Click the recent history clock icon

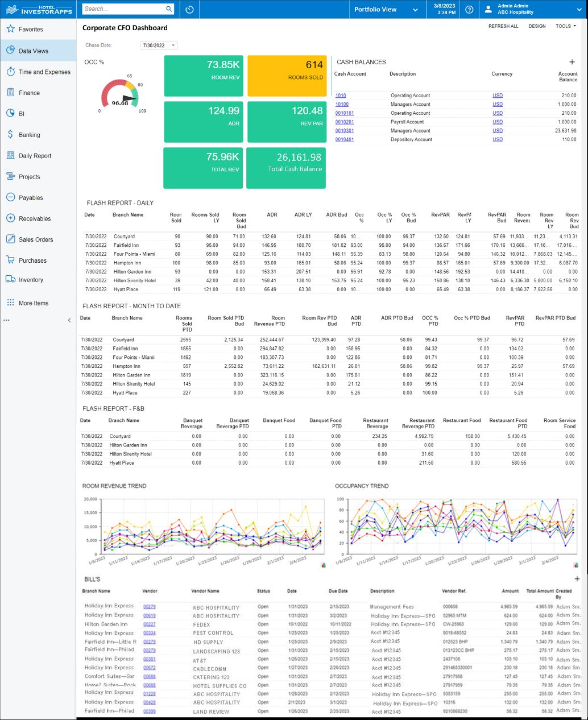189,10
